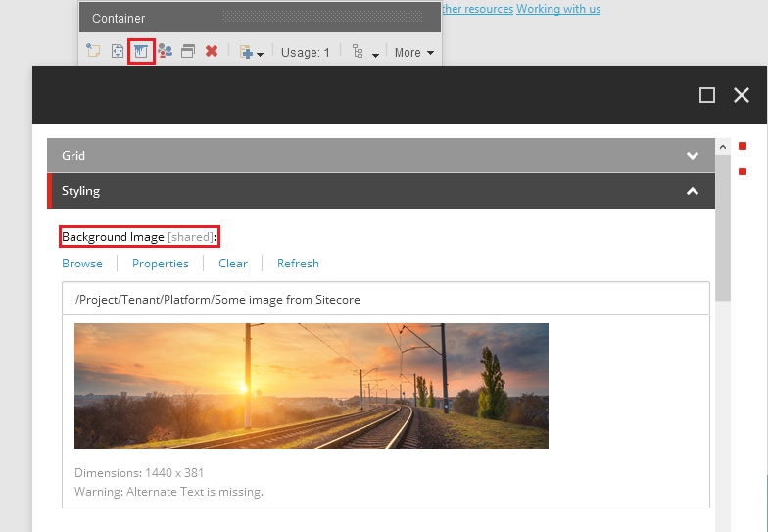Expand the Grid section
The height and width of the screenshot is (532, 768).
pyautogui.click(x=381, y=155)
